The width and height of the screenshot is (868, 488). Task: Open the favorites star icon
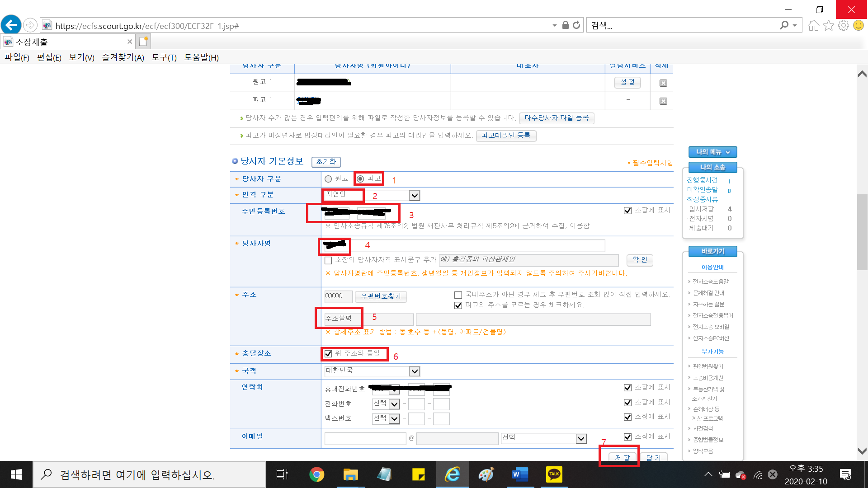(x=828, y=25)
